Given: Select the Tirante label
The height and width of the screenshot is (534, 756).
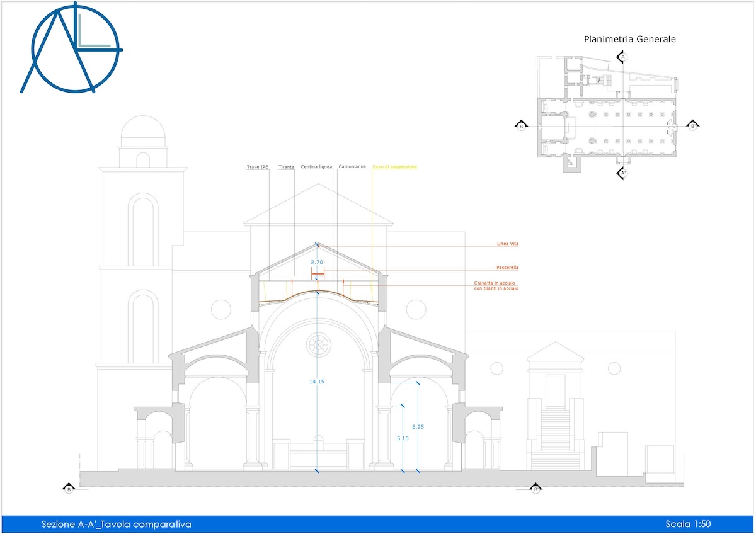Looking at the screenshot, I should (x=287, y=167).
